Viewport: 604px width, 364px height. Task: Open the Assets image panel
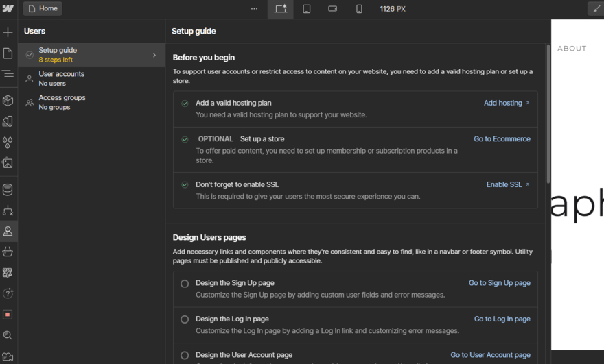(8, 162)
